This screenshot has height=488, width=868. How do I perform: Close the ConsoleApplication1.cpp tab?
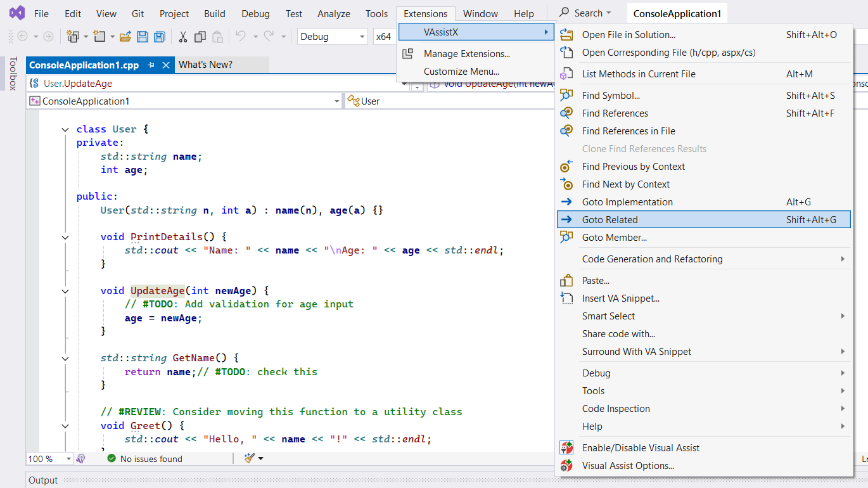(166, 65)
